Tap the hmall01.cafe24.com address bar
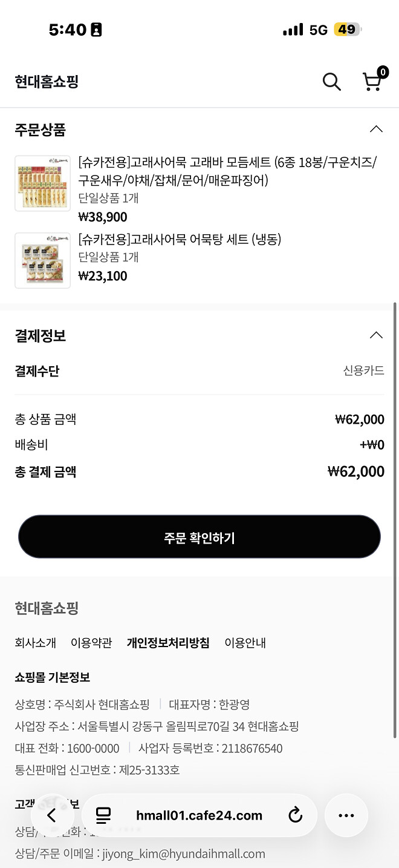399x868 pixels. click(199, 815)
